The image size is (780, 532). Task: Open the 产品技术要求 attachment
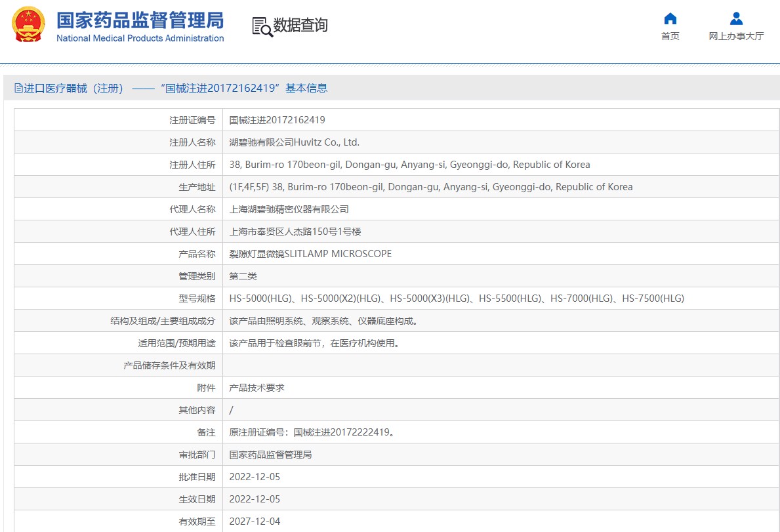257,388
